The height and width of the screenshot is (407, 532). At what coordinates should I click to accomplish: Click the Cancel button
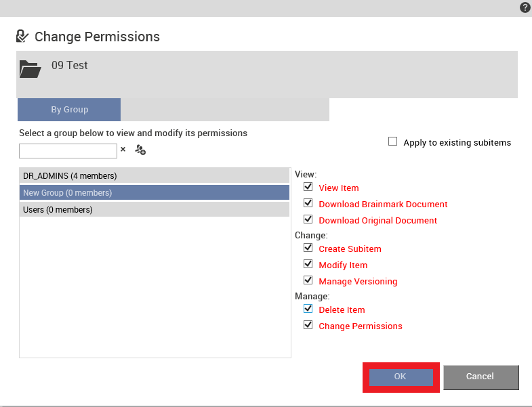[480, 377]
